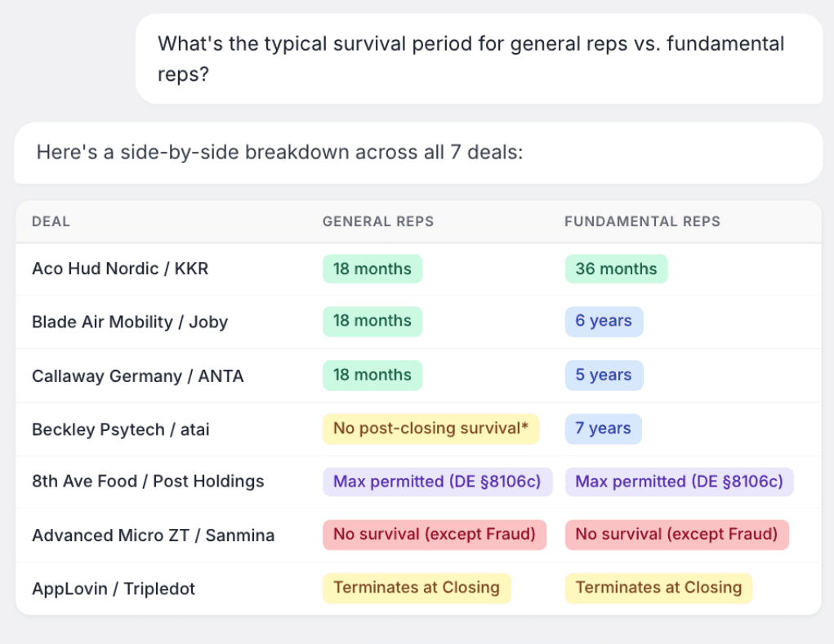Click the blue 6 years badge

(604, 322)
